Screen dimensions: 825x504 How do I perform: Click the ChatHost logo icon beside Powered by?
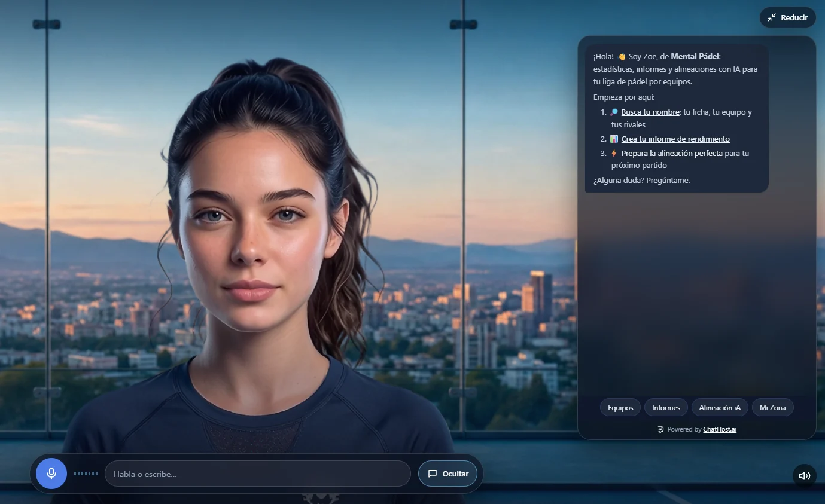pyautogui.click(x=660, y=429)
